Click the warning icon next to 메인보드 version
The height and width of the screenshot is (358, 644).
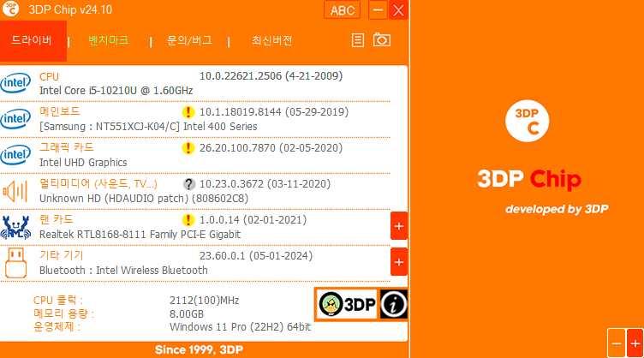tap(188, 112)
